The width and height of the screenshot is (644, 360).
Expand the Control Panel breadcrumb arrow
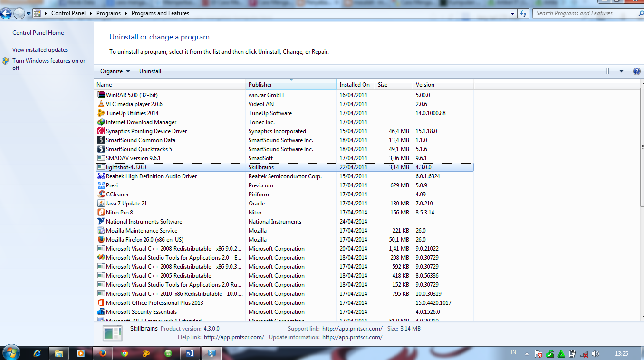tap(92, 13)
